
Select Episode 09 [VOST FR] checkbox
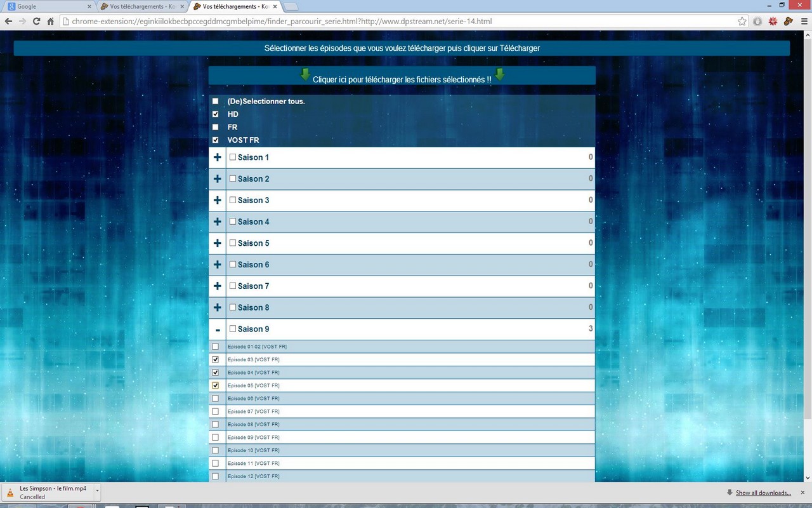click(215, 438)
